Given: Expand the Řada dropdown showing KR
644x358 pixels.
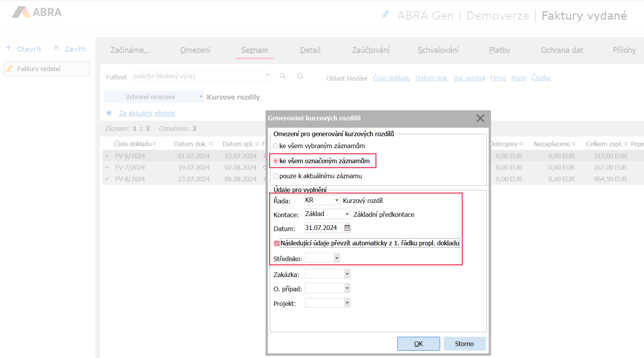Looking at the screenshot, I should click(336, 200).
